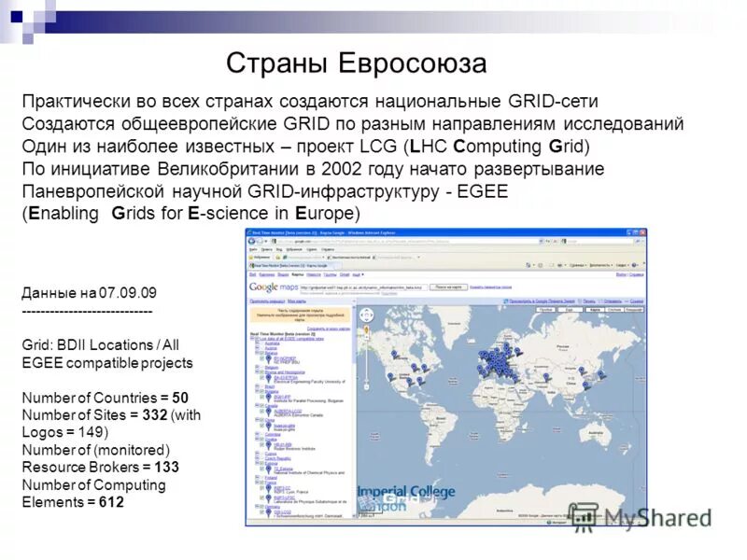747x560 pixels.
Task: Select the Карты menu item
Action: 296,275
